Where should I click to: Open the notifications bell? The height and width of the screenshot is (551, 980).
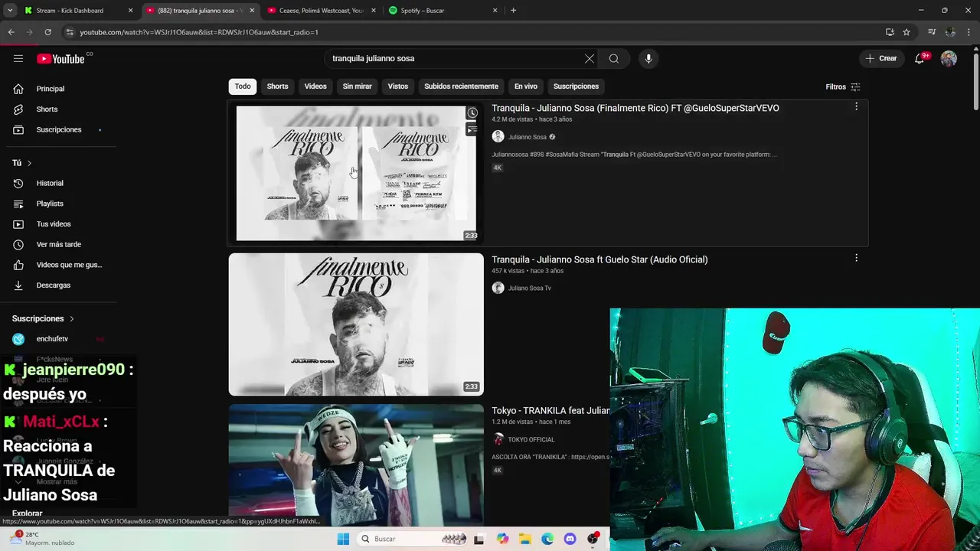(920, 59)
